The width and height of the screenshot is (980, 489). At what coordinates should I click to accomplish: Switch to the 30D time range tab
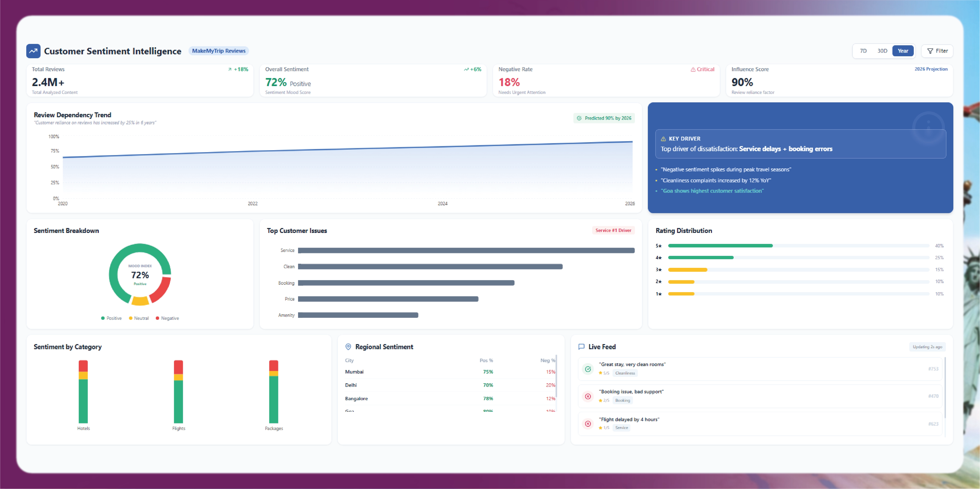(x=882, y=50)
